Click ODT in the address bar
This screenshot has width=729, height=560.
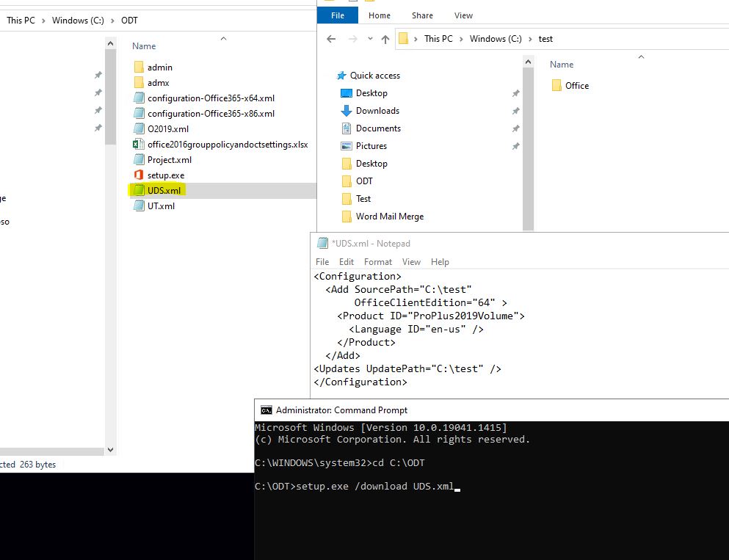pos(129,21)
